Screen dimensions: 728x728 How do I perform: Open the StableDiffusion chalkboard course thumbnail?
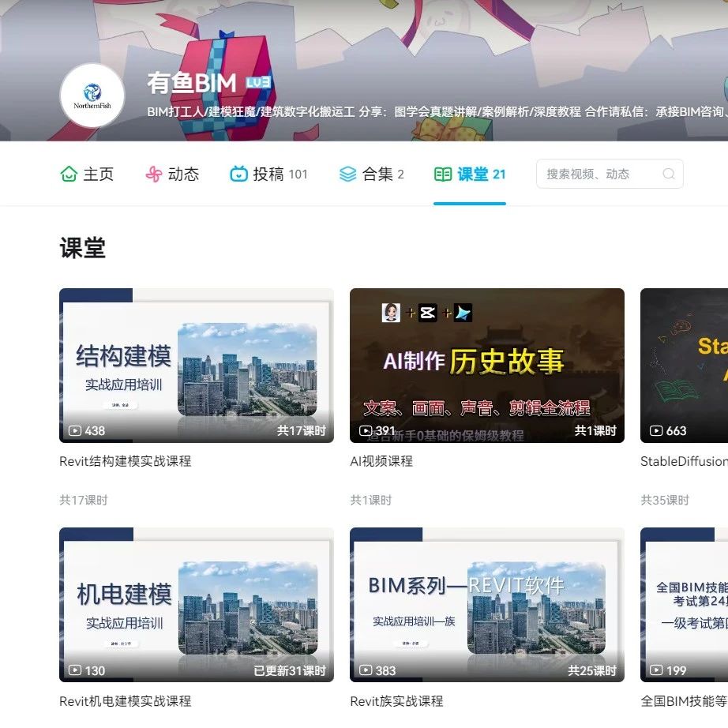pyautogui.click(x=685, y=366)
